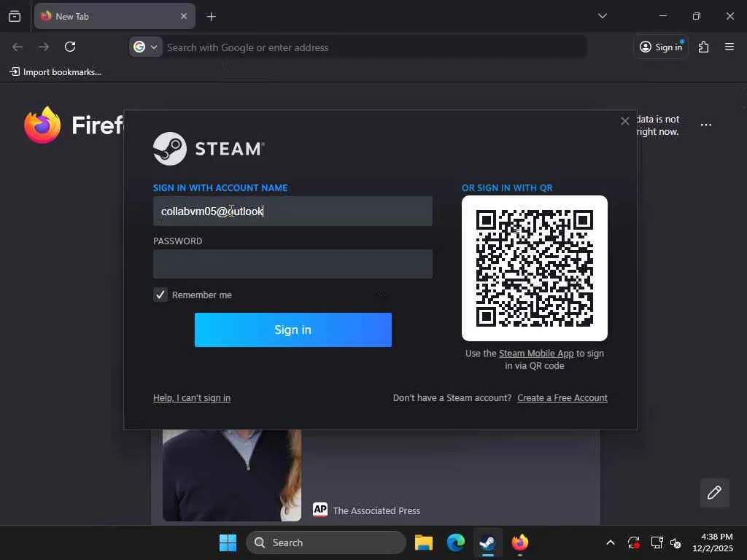Click the blue Sign in button
Image resolution: width=747 pixels, height=560 pixels.
(x=293, y=330)
